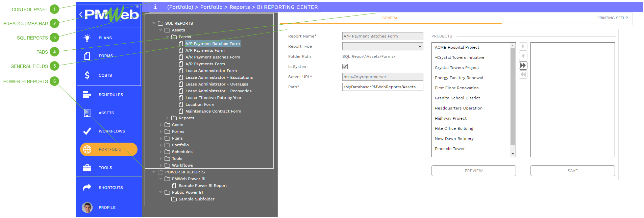
Task: Click the projects list scrollbar thumb
Action: (x=513, y=97)
